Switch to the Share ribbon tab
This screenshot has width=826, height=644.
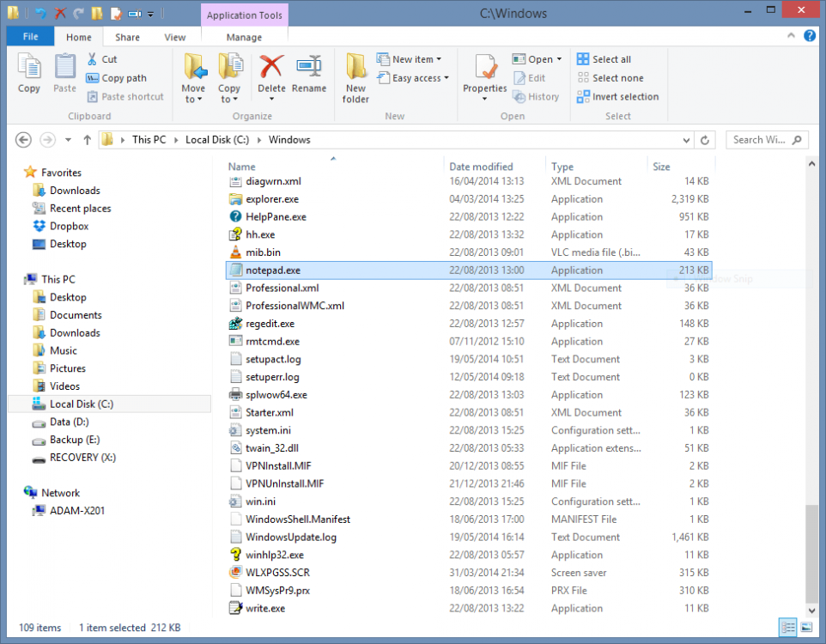point(127,37)
